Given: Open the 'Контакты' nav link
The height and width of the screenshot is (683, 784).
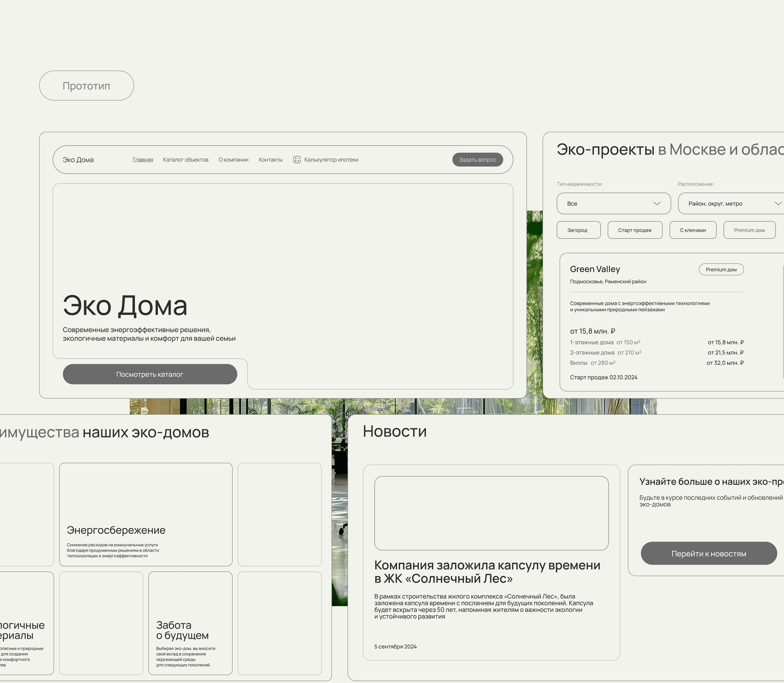Looking at the screenshot, I should (x=270, y=160).
